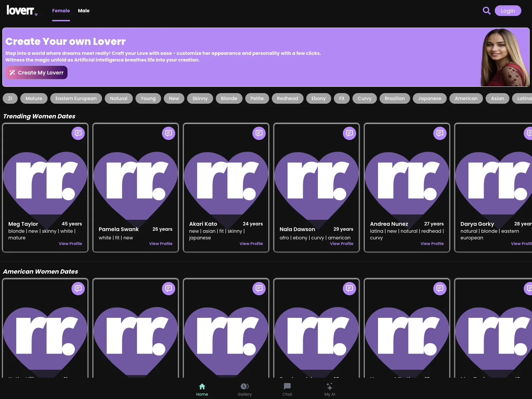Go to Home in bottom navigation
The image size is (532, 399).
202,390
